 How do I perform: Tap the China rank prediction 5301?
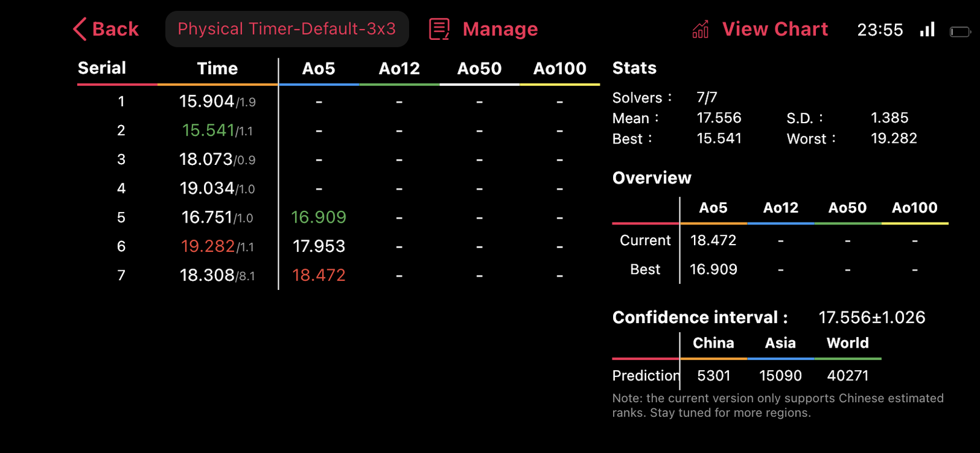coord(714,376)
